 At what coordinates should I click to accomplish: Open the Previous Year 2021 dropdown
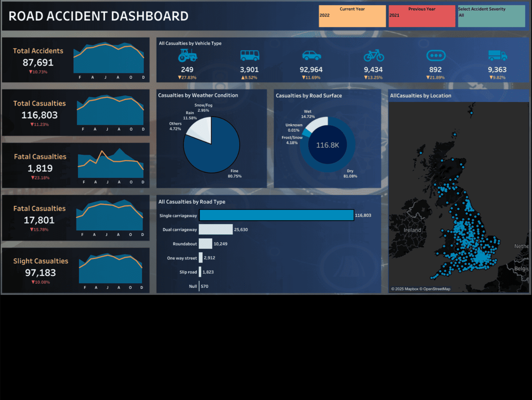click(x=422, y=16)
